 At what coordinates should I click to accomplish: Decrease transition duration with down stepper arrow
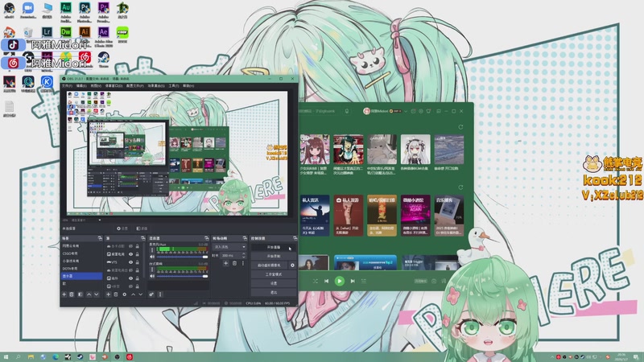point(244,257)
